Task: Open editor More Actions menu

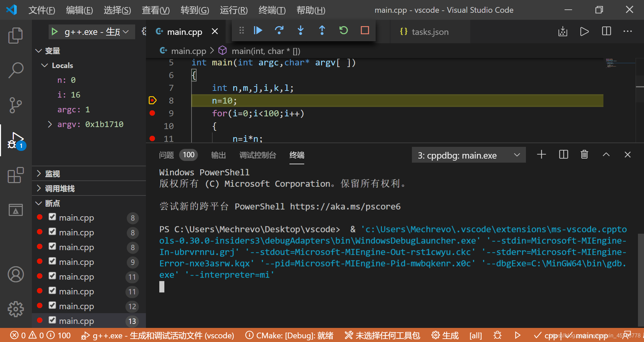Action: click(628, 32)
